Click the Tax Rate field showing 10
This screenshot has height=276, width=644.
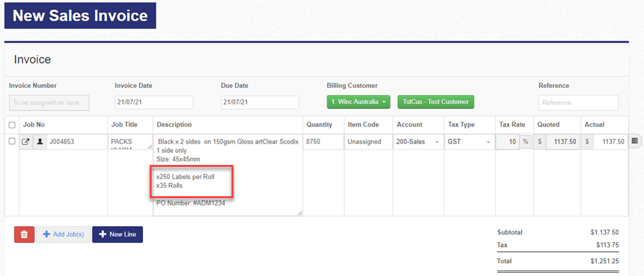coord(508,142)
